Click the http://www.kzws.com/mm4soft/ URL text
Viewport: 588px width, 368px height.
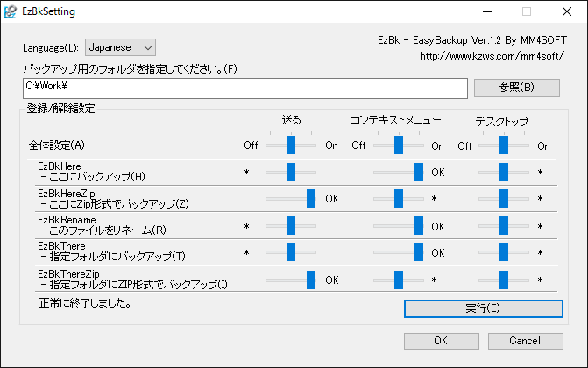pyautogui.click(x=492, y=56)
